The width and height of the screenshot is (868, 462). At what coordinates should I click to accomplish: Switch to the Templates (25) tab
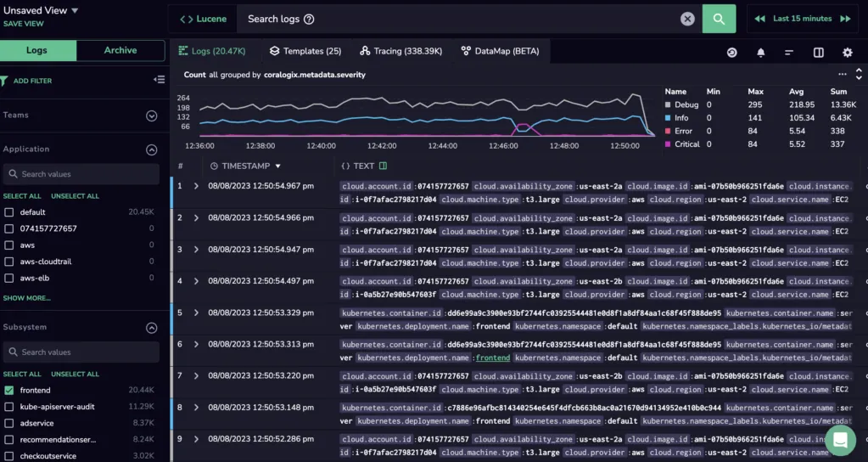point(305,51)
